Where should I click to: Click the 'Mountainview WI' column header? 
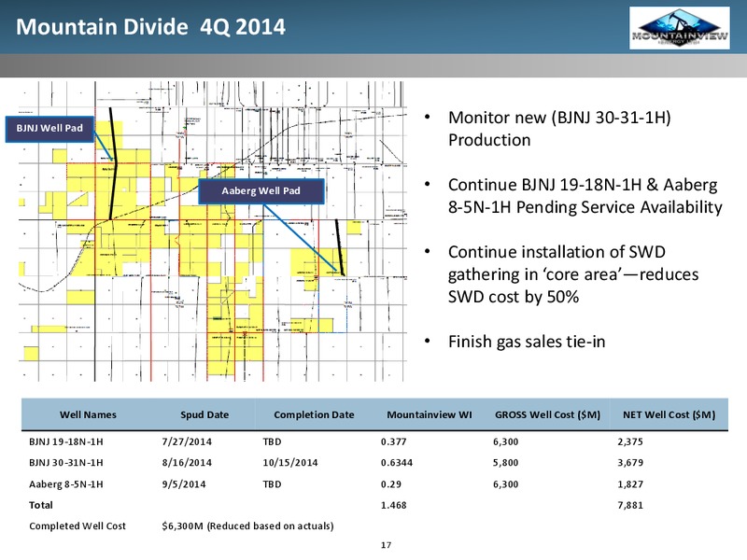pyautogui.click(x=430, y=414)
